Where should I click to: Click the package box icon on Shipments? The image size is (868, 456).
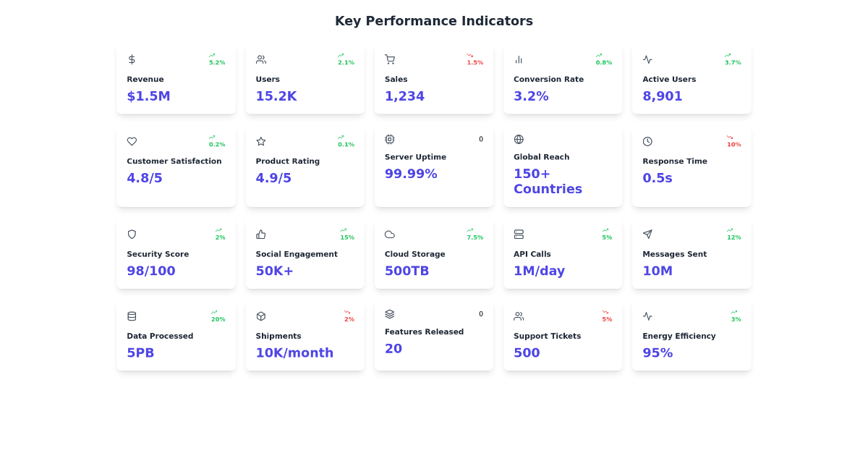click(261, 316)
